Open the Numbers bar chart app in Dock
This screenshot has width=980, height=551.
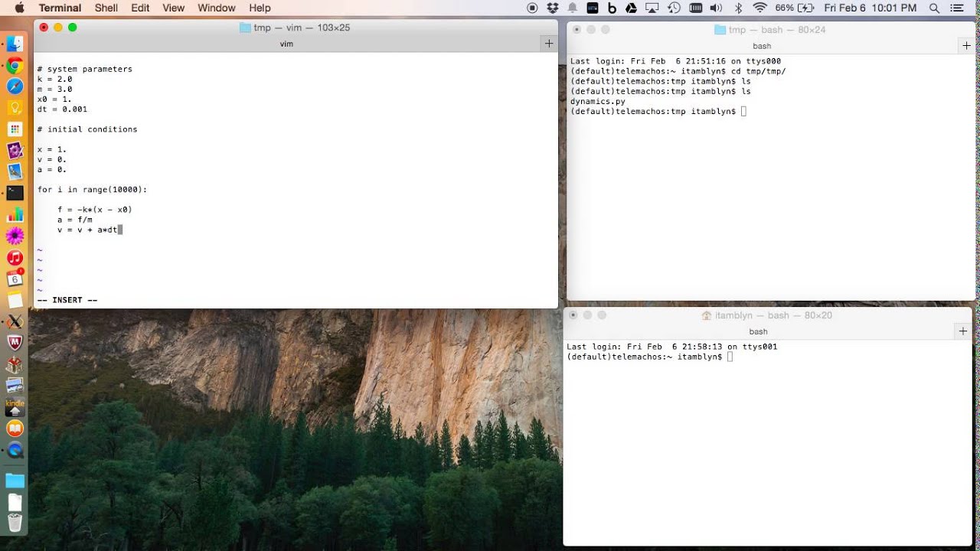click(15, 214)
